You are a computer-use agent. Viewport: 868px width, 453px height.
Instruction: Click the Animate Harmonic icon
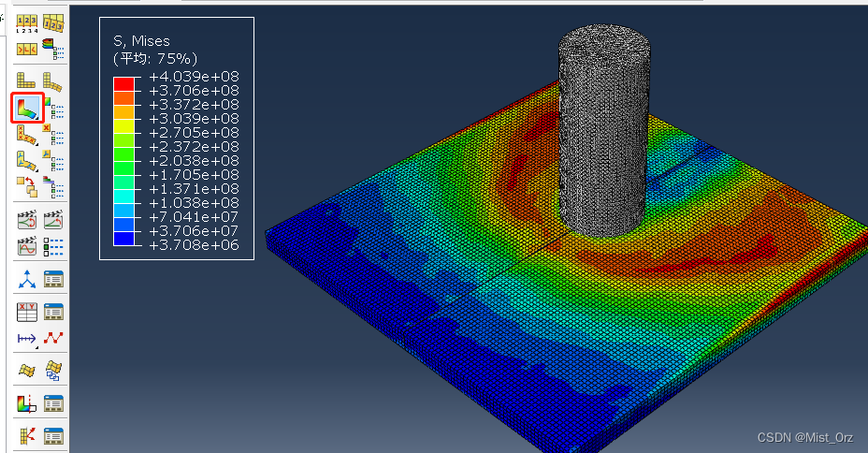click(x=26, y=246)
